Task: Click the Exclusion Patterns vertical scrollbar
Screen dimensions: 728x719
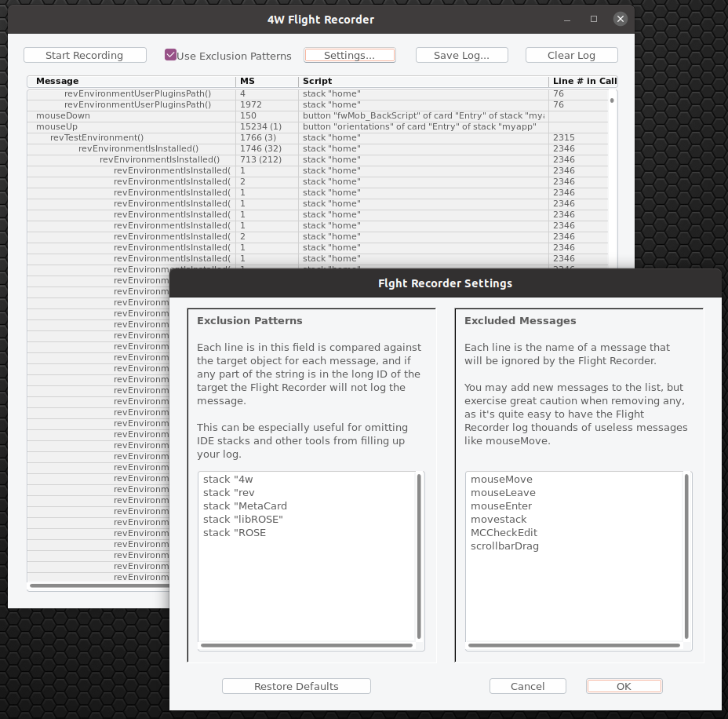Action: [x=419, y=556]
